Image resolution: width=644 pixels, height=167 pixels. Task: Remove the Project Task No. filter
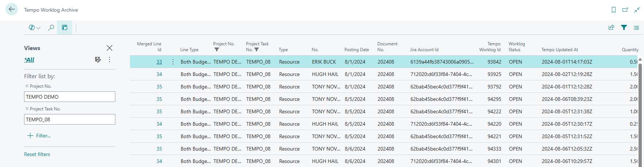coord(27,109)
